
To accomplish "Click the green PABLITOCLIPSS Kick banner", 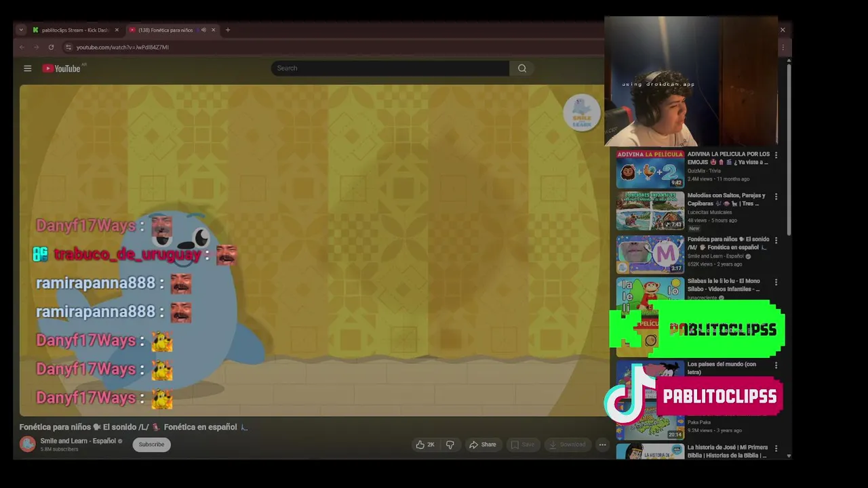I will (x=697, y=329).
